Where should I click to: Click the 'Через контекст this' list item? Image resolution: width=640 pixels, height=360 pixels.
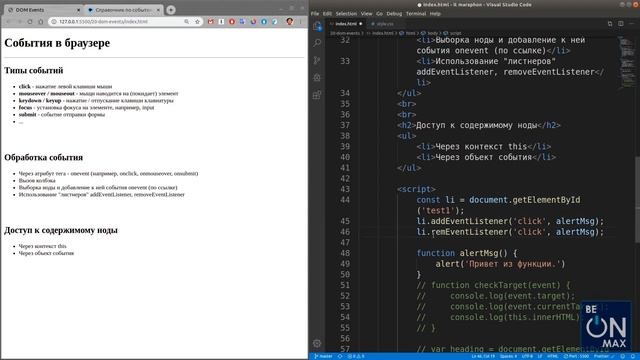[42, 246]
